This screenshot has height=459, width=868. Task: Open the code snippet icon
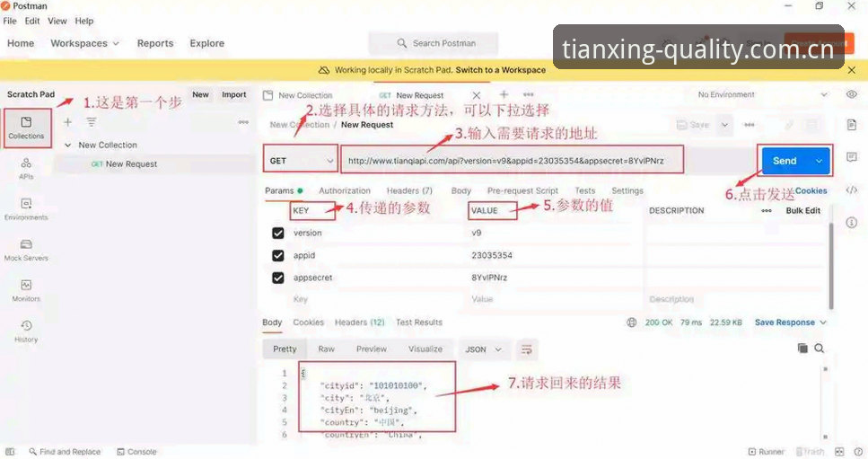(851, 190)
